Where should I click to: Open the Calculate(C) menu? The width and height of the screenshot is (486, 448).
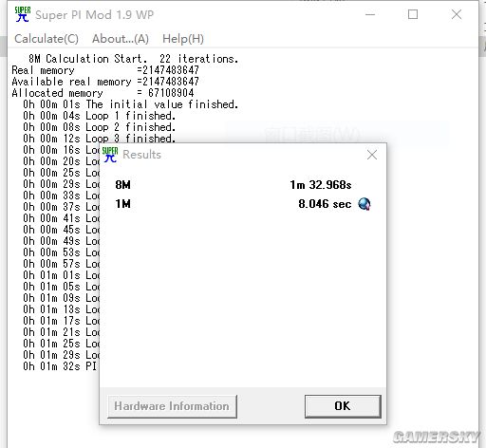(47, 39)
